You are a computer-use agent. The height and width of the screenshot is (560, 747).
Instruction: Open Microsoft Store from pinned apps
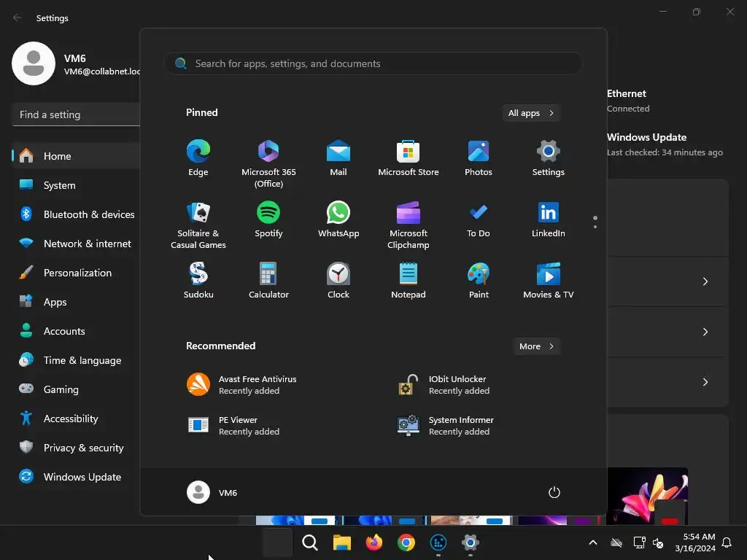tap(409, 158)
